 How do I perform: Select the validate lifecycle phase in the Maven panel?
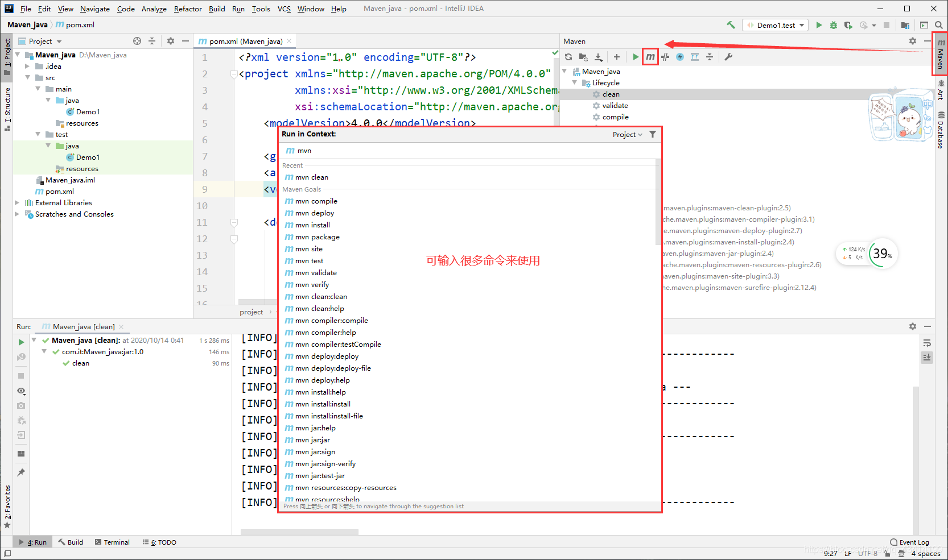click(x=615, y=106)
